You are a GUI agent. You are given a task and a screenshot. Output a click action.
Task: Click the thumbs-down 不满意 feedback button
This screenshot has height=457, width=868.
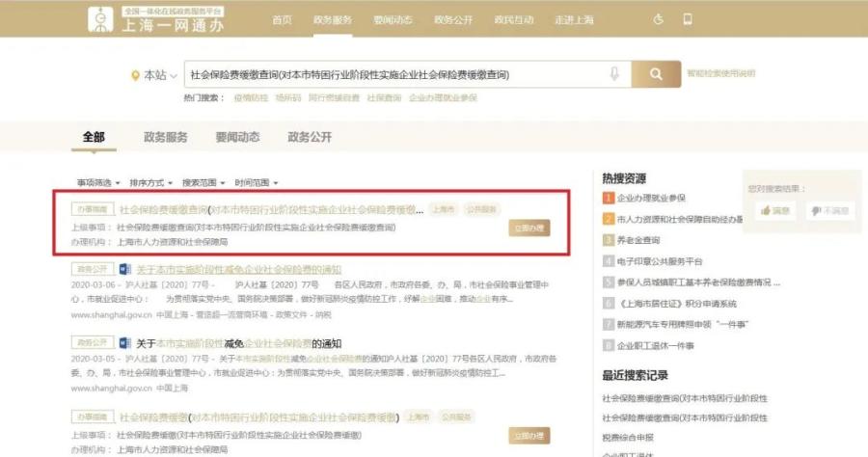click(829, 210)
